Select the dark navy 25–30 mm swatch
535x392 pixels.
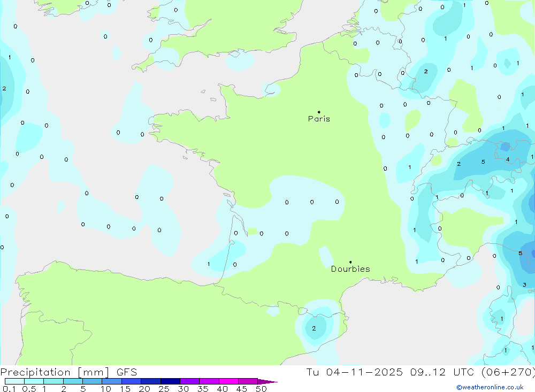click(170, 381)
